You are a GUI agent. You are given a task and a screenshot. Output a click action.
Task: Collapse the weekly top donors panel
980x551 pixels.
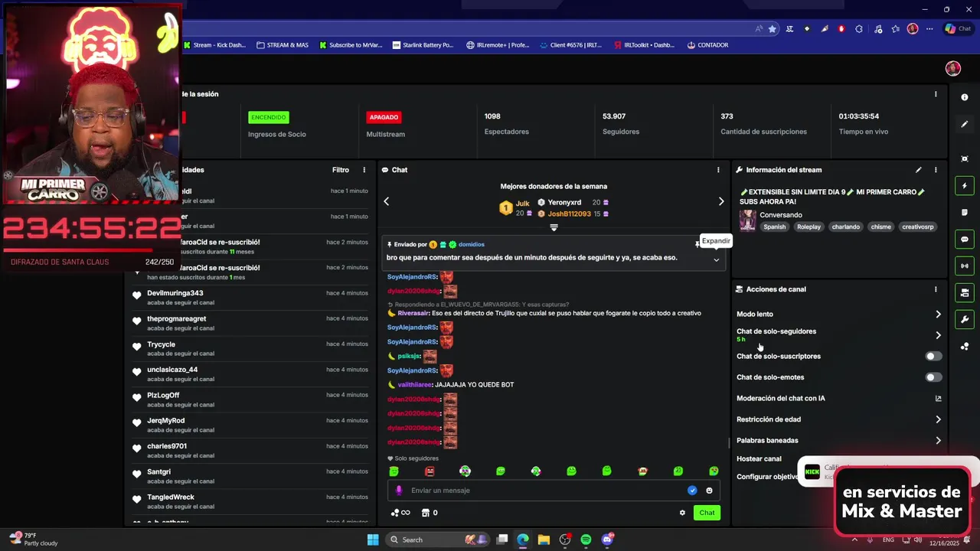(554, 227)
